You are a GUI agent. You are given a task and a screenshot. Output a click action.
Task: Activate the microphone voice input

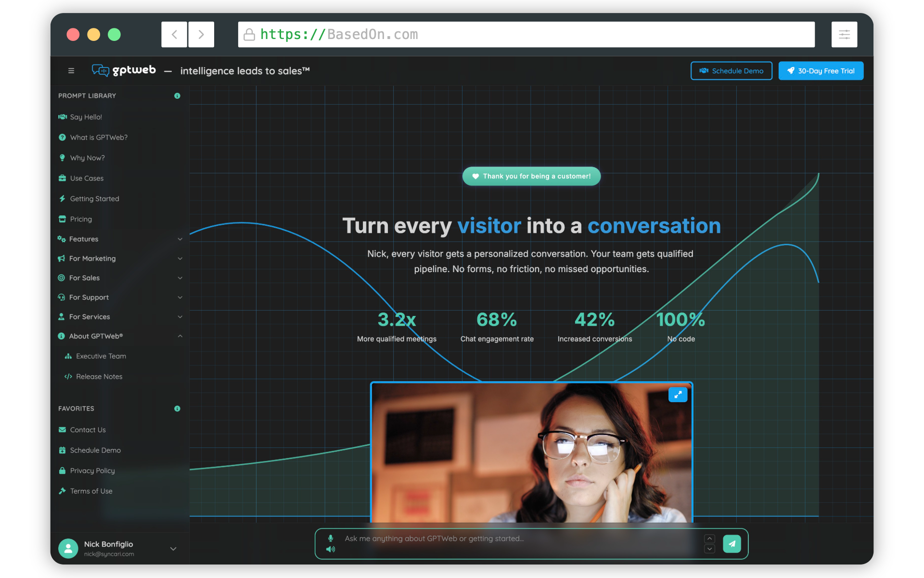point(331,538)
